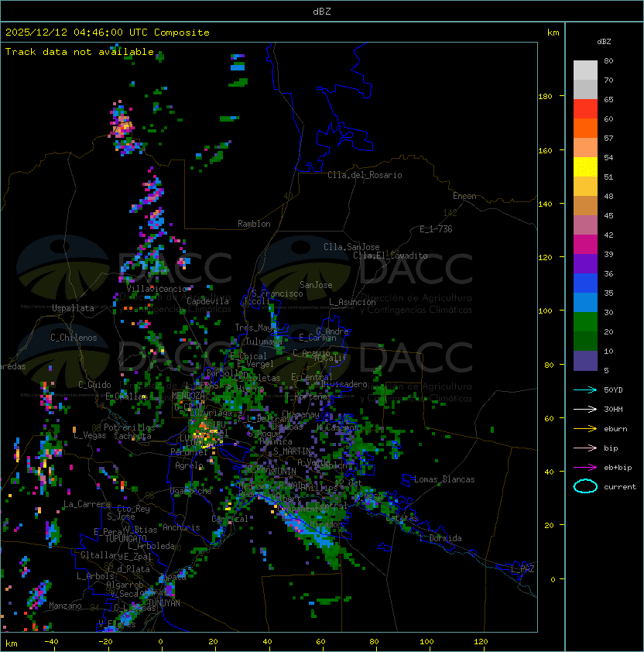
Task: Select the light blue 30-35 dBZ swatch
Action: coord(585,302)
